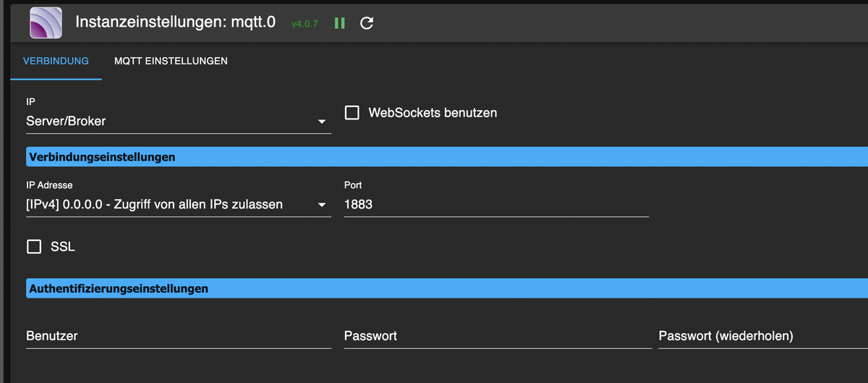Click the Authentifizierungseinstellungen section header

click(119, 288)
